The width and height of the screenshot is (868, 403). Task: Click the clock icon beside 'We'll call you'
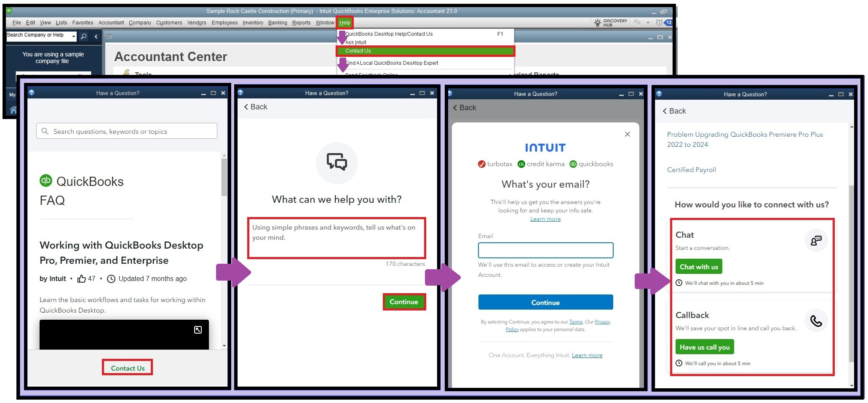coord(679,363)
